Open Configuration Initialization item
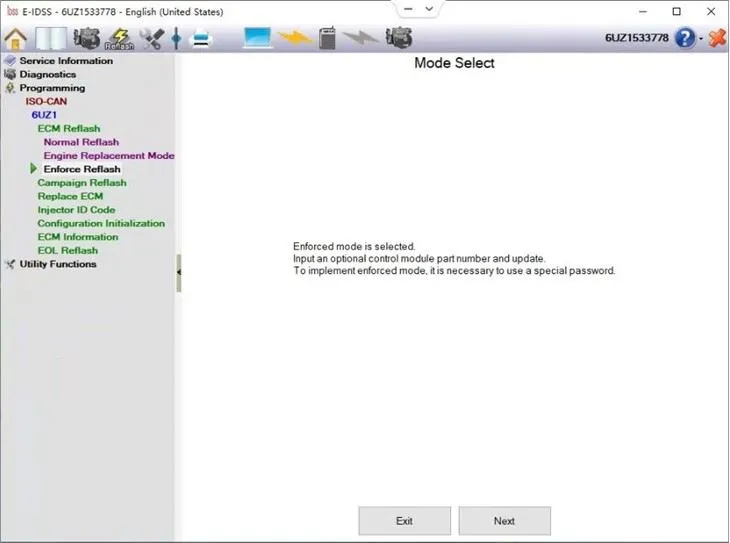 [x=101, y=223]
